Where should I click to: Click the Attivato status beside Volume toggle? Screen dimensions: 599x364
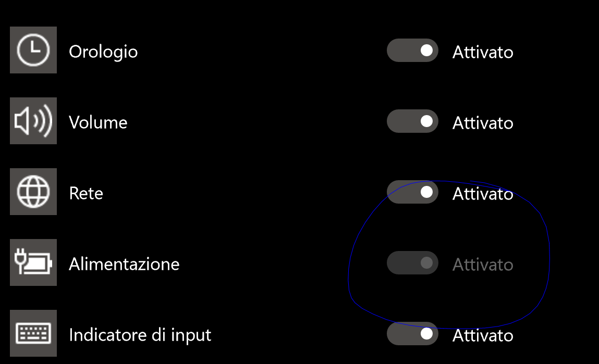point(483,123)
